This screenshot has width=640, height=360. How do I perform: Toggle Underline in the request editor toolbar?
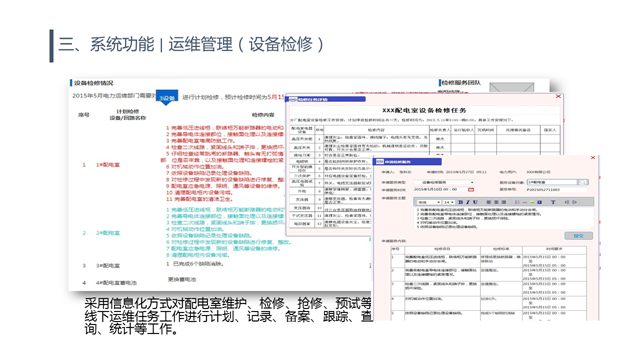click(x=475, y=202)
